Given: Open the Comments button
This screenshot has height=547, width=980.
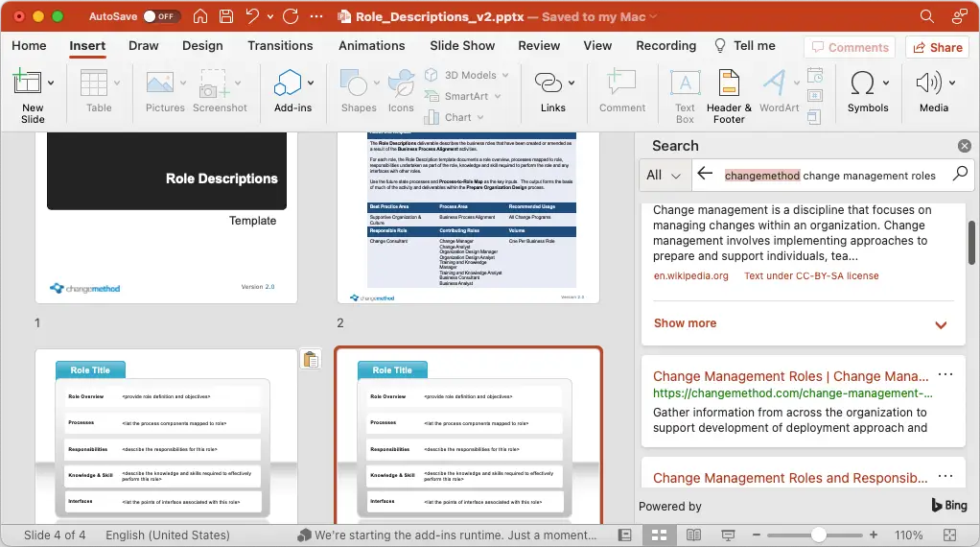Looking at the screenshot, I should 850,48.
